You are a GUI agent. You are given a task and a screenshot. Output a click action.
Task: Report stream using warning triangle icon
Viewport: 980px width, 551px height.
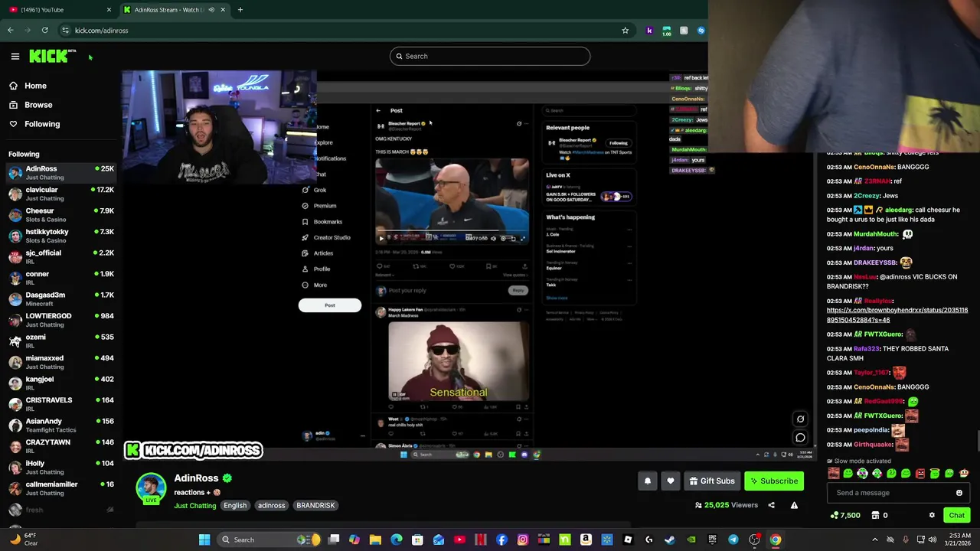[x=794, y=505]
